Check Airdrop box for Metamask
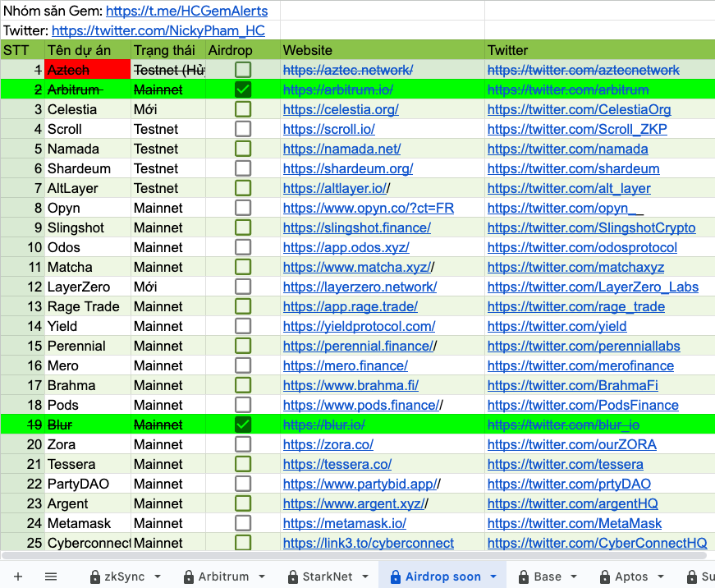Screen dimensions: 715x588 [x=243, y=523]
